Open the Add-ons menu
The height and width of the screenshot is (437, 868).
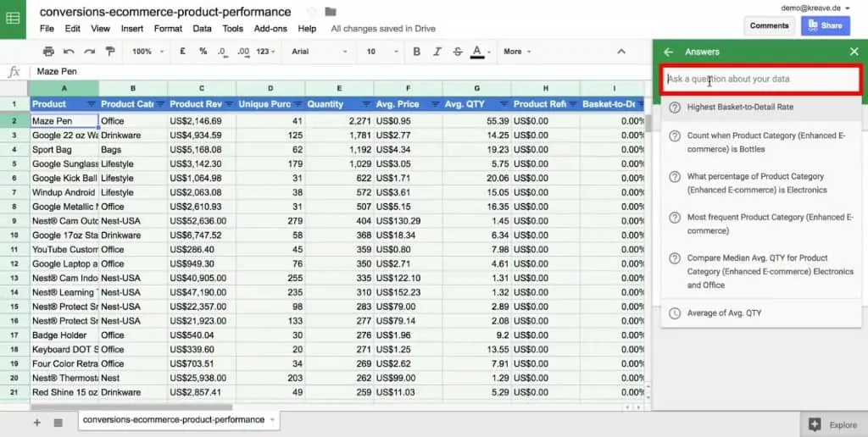pyautogui.click(x=270, y=28)
